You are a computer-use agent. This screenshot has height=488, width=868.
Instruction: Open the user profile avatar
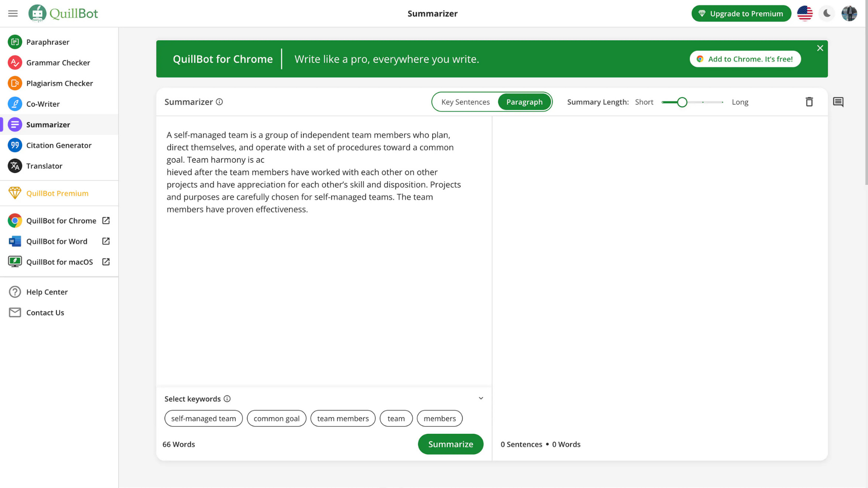point(849,14)
